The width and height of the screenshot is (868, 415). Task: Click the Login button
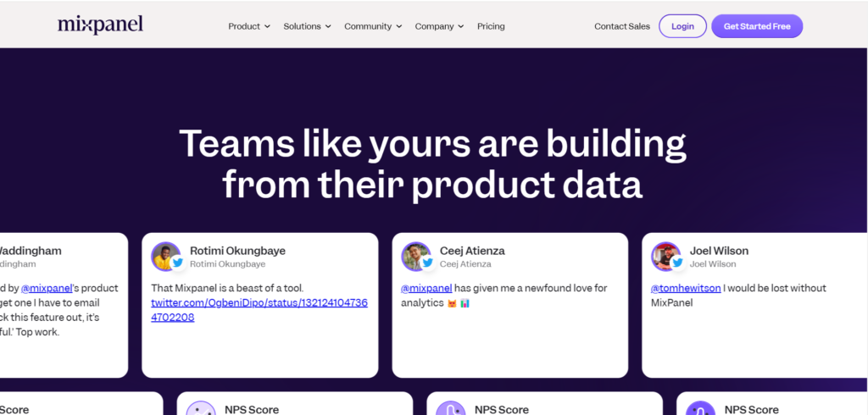point(682,26)
